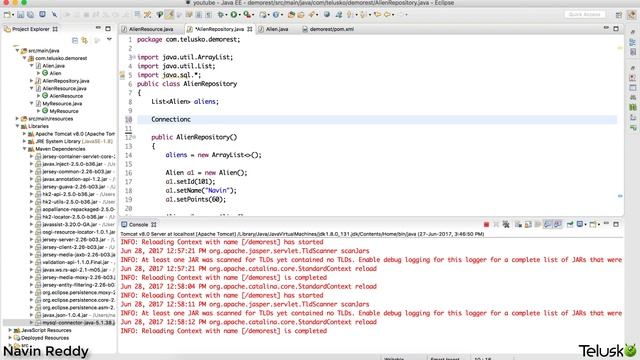Select MyResource.java in Project Explorer
Viewport: 640px width, 360px height.
62,104
